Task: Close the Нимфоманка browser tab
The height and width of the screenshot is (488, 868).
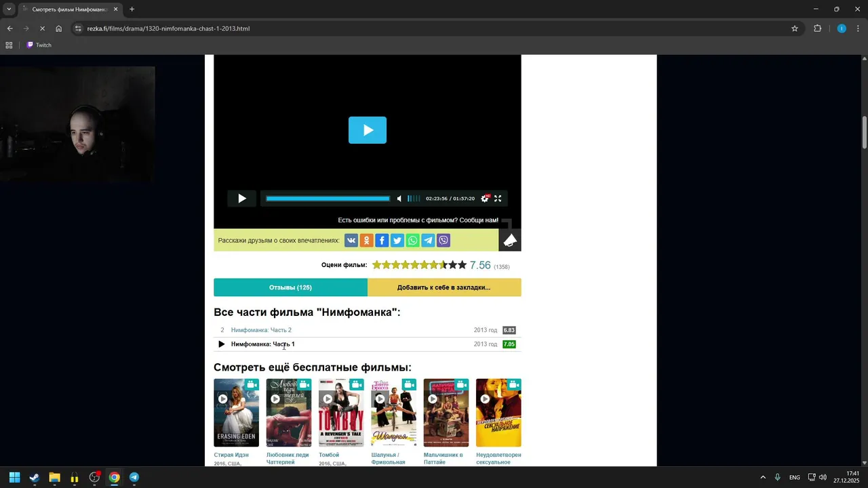Action: [115, 9]
